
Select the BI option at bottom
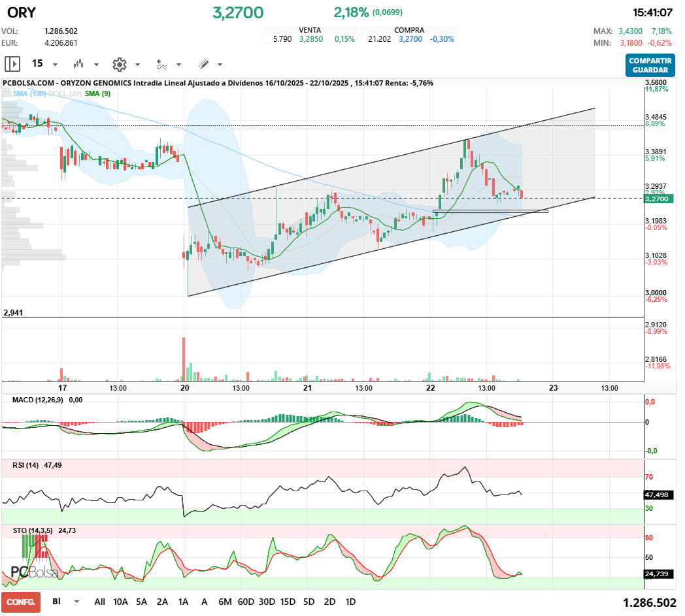pos(56,601)
